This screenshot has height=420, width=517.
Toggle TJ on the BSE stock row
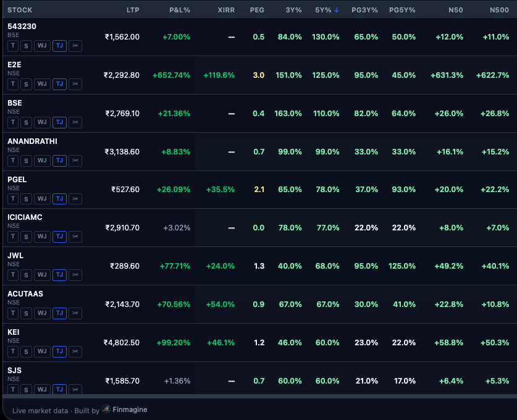click(59, 122)
